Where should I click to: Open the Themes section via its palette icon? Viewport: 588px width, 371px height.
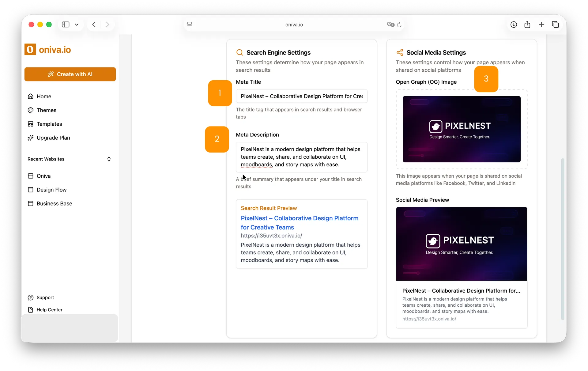click(x=31, y=110)
